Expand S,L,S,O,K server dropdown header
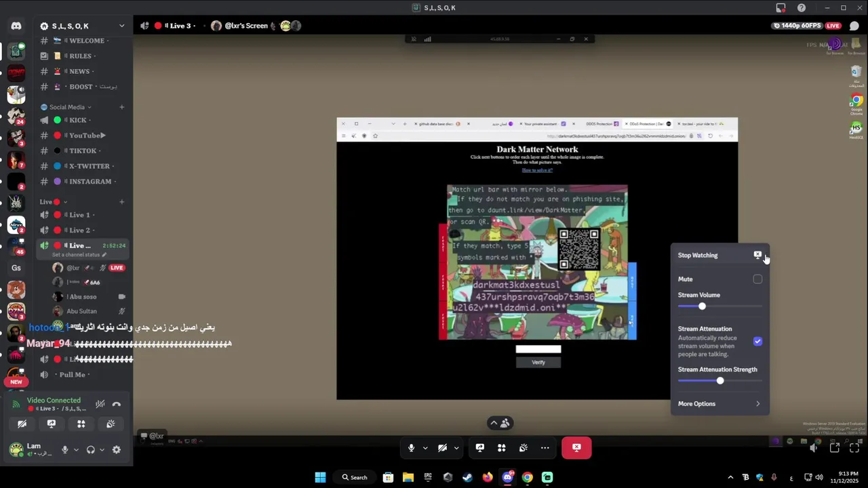 point(83,26)
